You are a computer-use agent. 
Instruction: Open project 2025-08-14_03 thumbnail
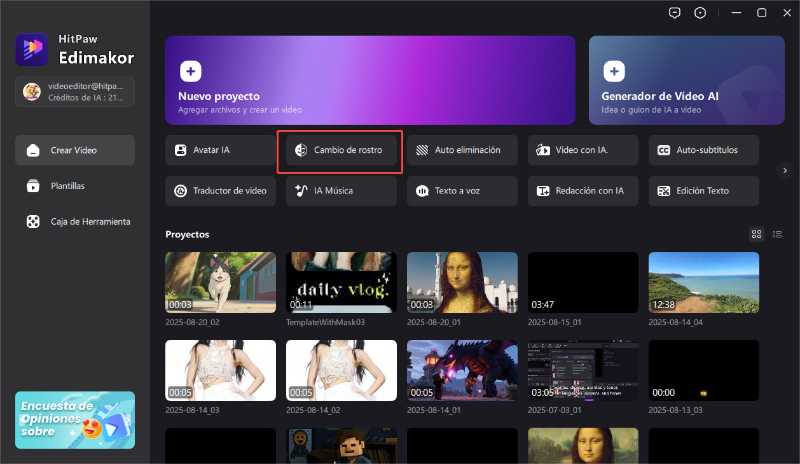pyautogui.click(x=220, y=371)
